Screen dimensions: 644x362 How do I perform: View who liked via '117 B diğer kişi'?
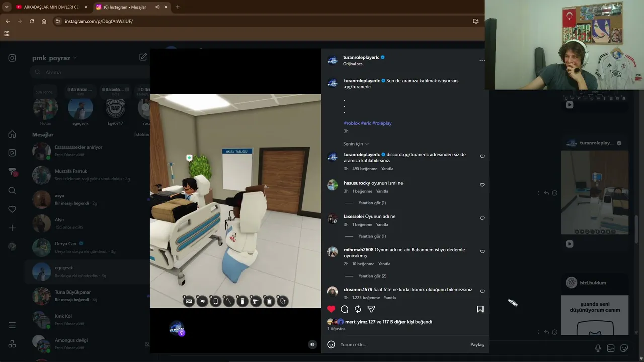coord(398,322)
